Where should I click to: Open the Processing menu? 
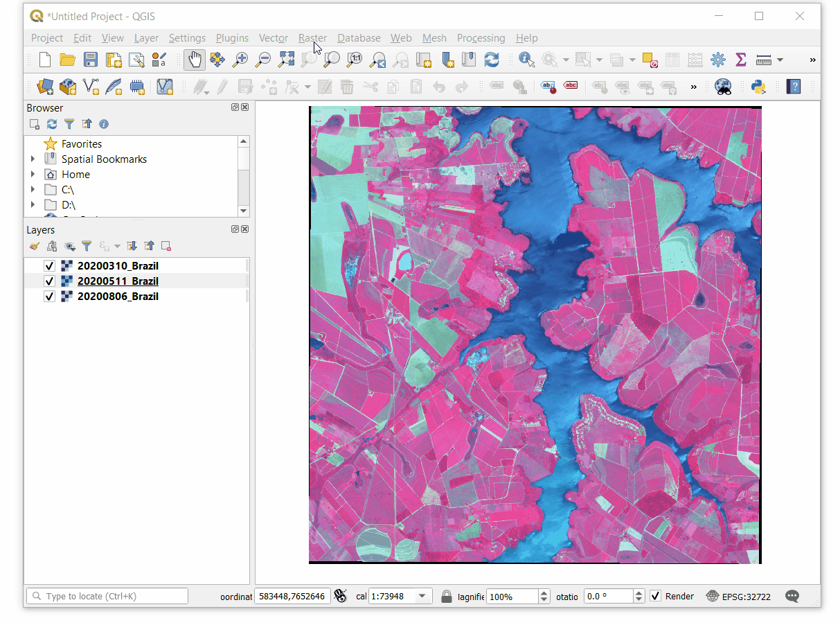click(481, 38)
